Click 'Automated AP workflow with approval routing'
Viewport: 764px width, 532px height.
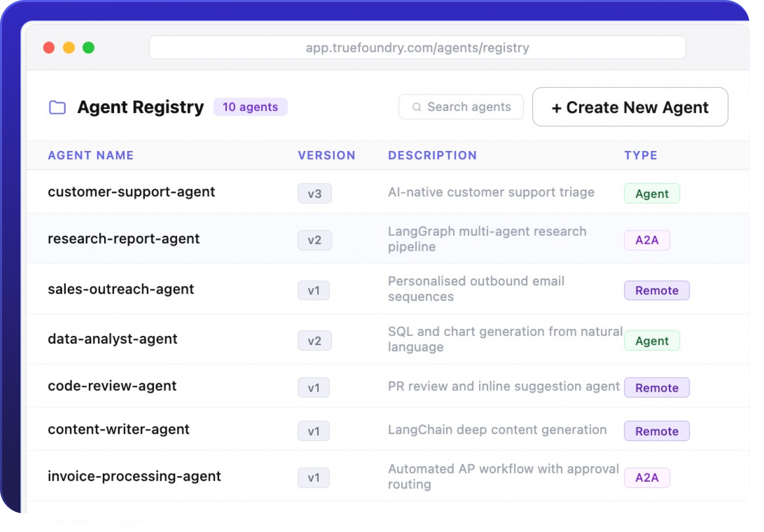click(x=504, y=477)
